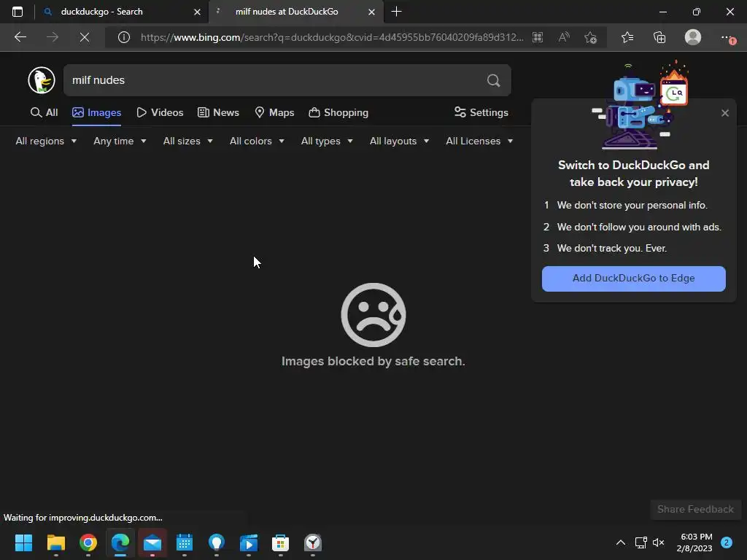Click the network status tray icon
747x560 pixels.
point(640,542)
